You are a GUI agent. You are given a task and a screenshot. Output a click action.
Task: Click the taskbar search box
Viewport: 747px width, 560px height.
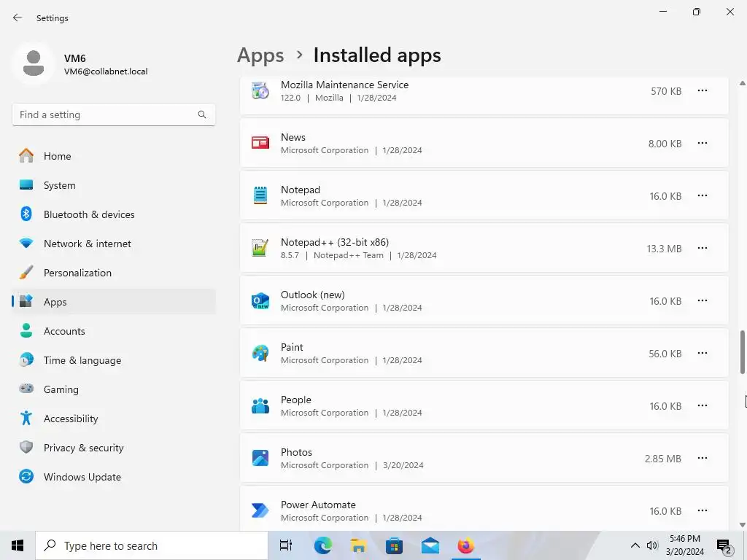[x=152, y=545]
